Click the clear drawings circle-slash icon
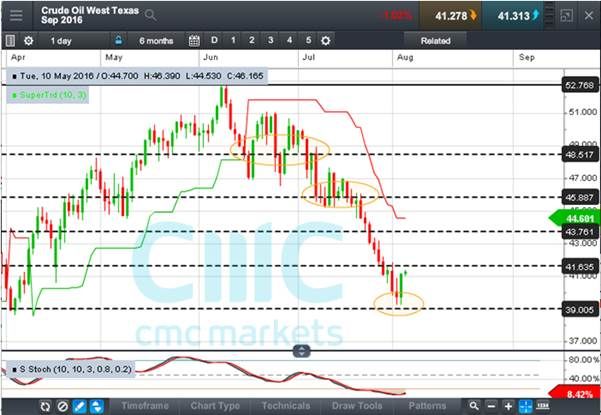Viewport: 601px width, 415px height. click(x=63, y=406)
